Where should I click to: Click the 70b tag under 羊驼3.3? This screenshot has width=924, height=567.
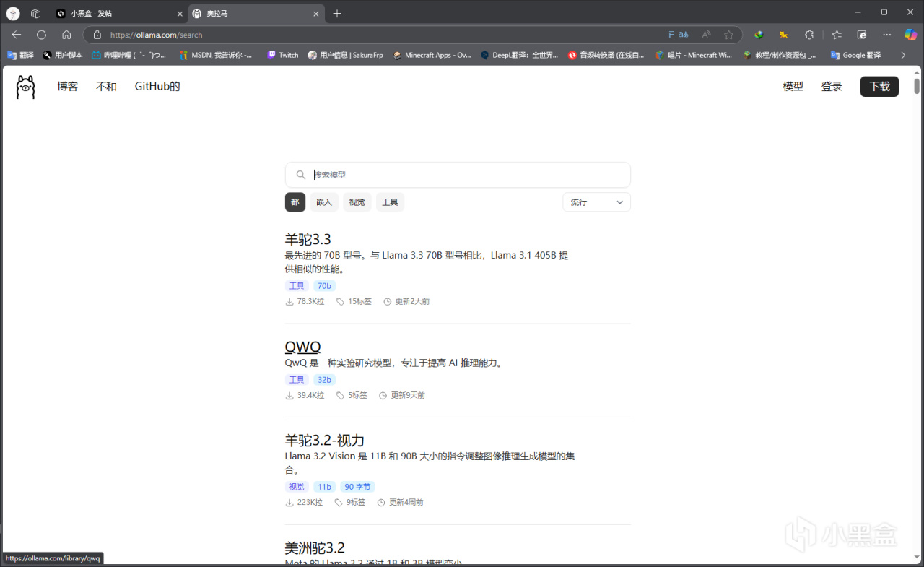[324, 286]
